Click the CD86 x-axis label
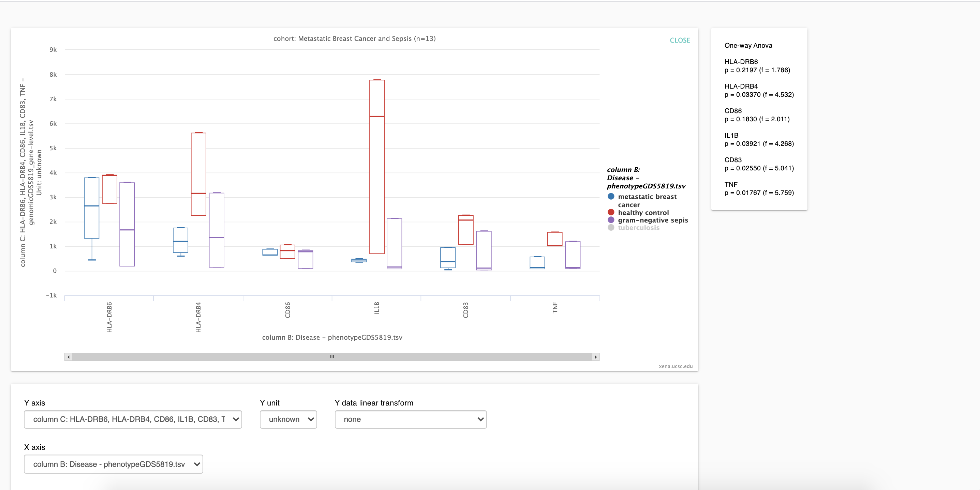The height and width of the screenshot is (490, 980). pyautogui.click(x=287, y=310)
